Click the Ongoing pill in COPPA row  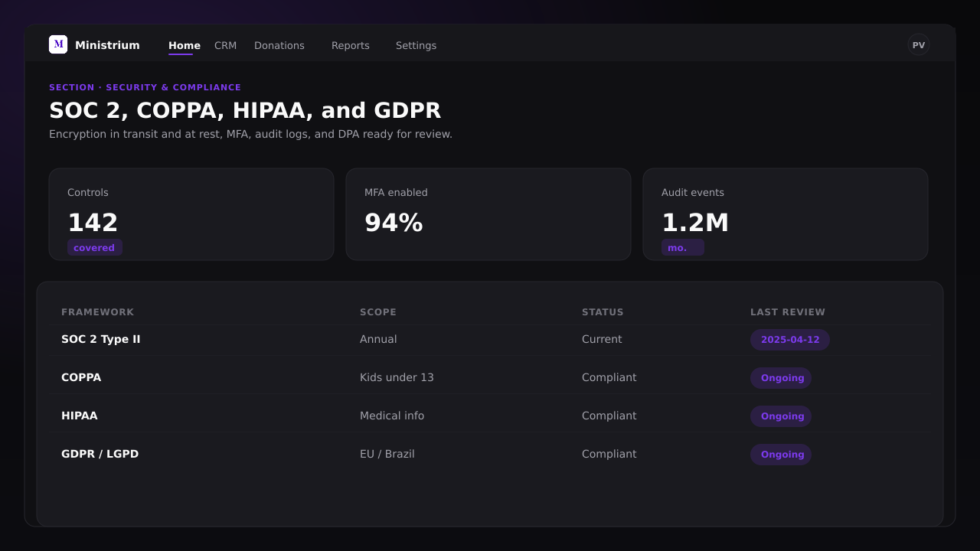coord(781,378)
